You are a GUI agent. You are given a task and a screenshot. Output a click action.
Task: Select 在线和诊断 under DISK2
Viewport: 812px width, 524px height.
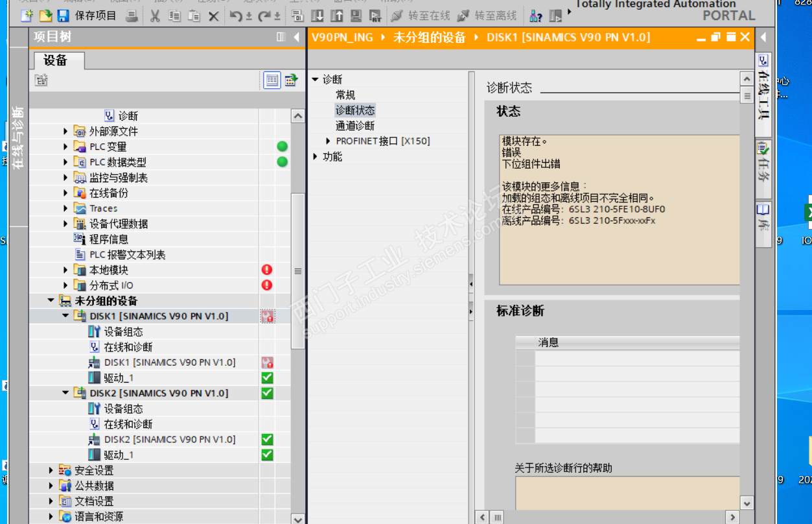[128, 424]
